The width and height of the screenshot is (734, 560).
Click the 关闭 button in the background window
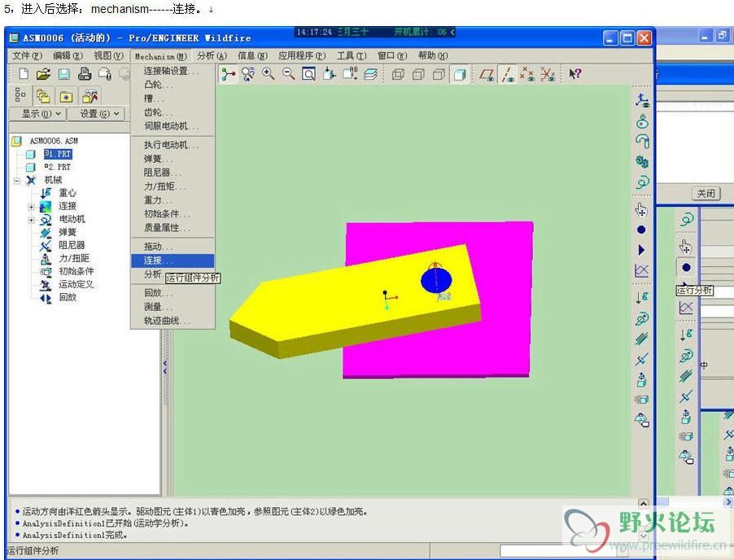click(706, 194)
